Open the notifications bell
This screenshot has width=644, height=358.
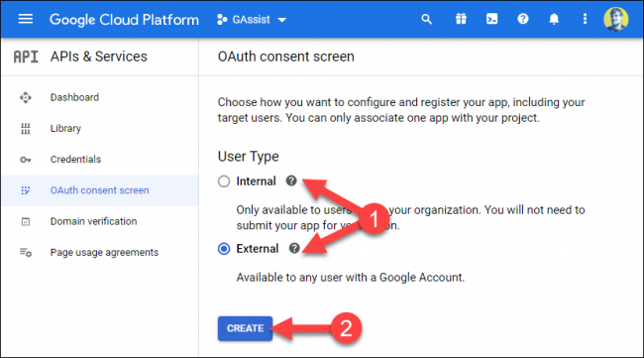click(x=554, y=19)
